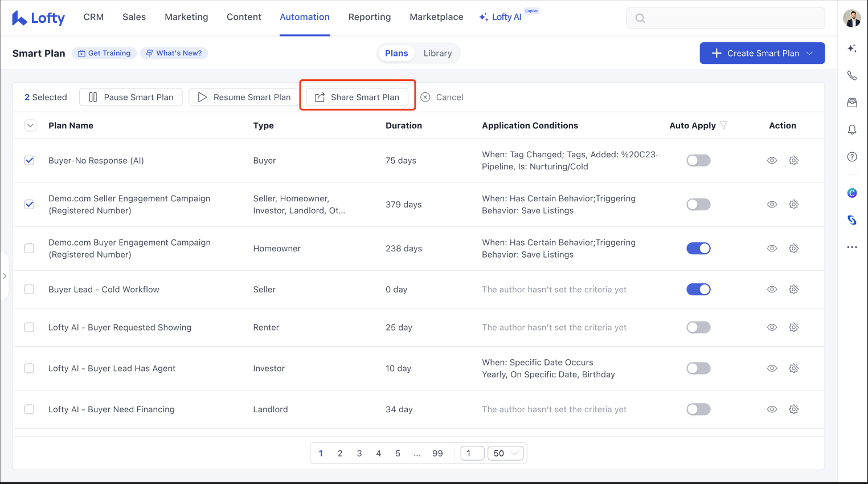Check Demo.com Buyer Engagement Campaign checkbox
868x484 pixels.
30,249
